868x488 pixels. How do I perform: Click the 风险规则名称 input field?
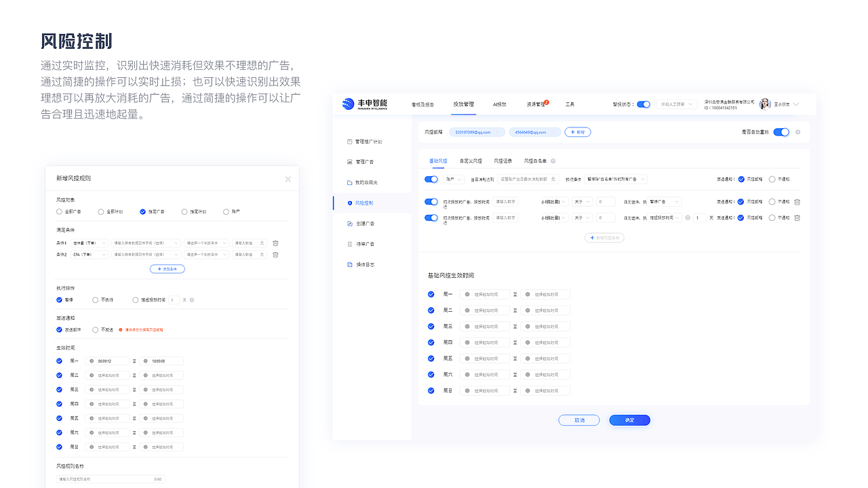pyautogui.click(x=111, y=479)
